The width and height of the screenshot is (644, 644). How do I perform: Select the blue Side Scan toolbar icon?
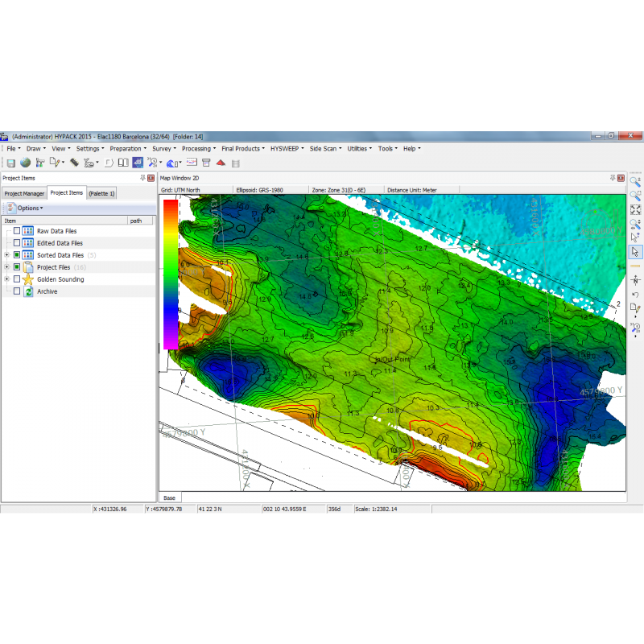(136, 163)
